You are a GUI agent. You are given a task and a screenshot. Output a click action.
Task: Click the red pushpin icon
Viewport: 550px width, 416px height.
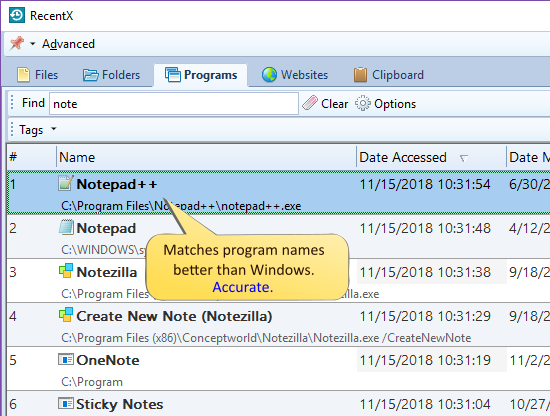(17, 43)
